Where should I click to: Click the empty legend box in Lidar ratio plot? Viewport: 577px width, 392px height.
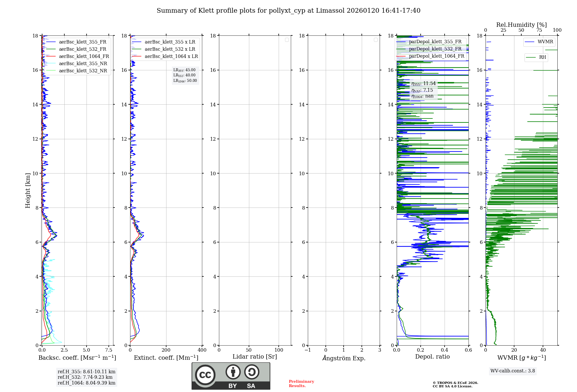[x=287, y=40]
